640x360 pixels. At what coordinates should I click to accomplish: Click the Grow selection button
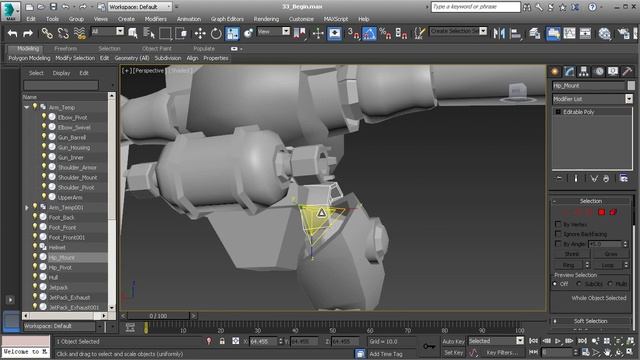tap(611, 254)
